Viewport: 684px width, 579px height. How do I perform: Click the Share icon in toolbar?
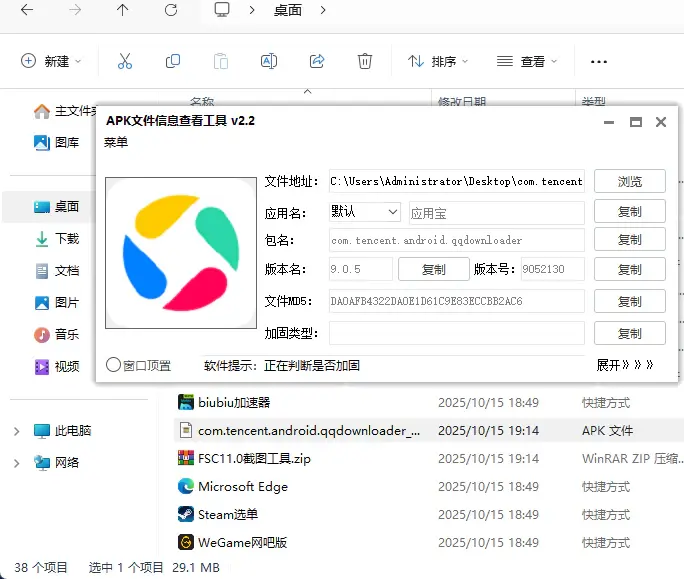tap(317, 61)
